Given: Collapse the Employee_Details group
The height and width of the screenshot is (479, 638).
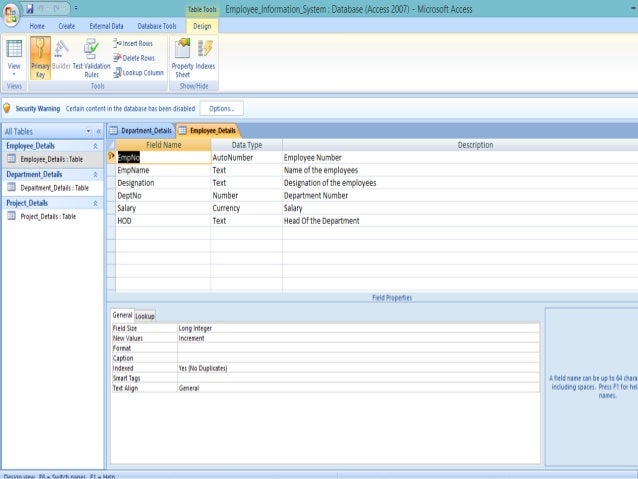Looking at the screenshot, I should [x=95, y=146].
